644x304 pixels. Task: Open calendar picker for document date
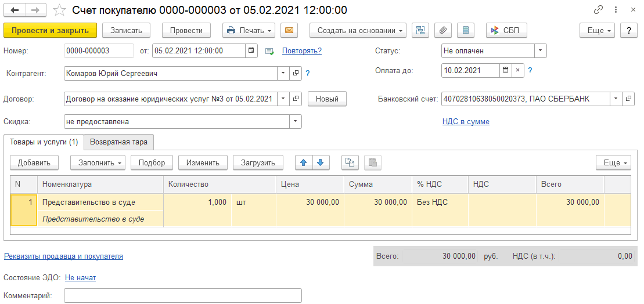pyautogui.click(x=251, y=51)
